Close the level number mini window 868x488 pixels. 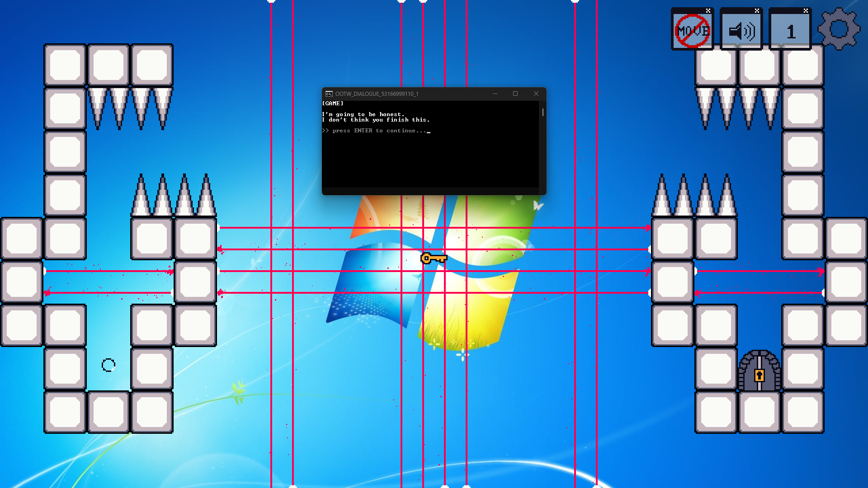(x=806, y=10)
